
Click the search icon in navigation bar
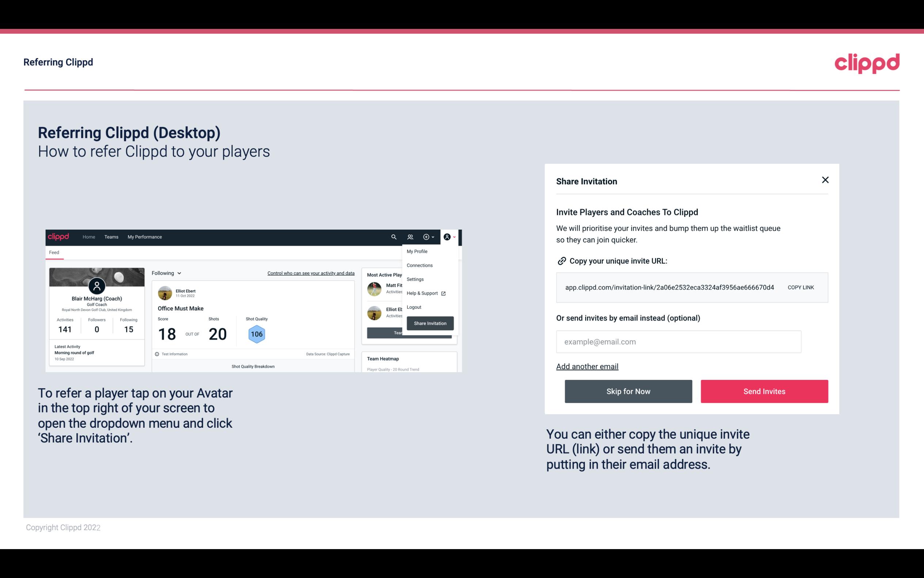coord(393,237)
